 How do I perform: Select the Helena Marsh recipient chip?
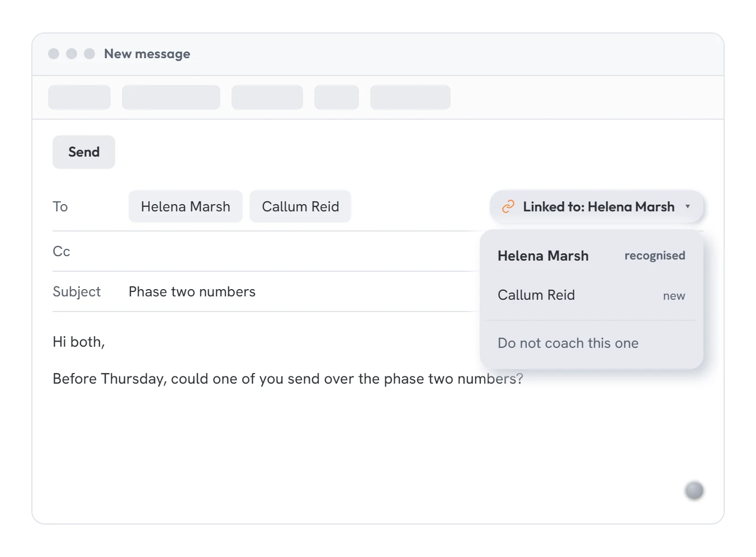[186, 206]
